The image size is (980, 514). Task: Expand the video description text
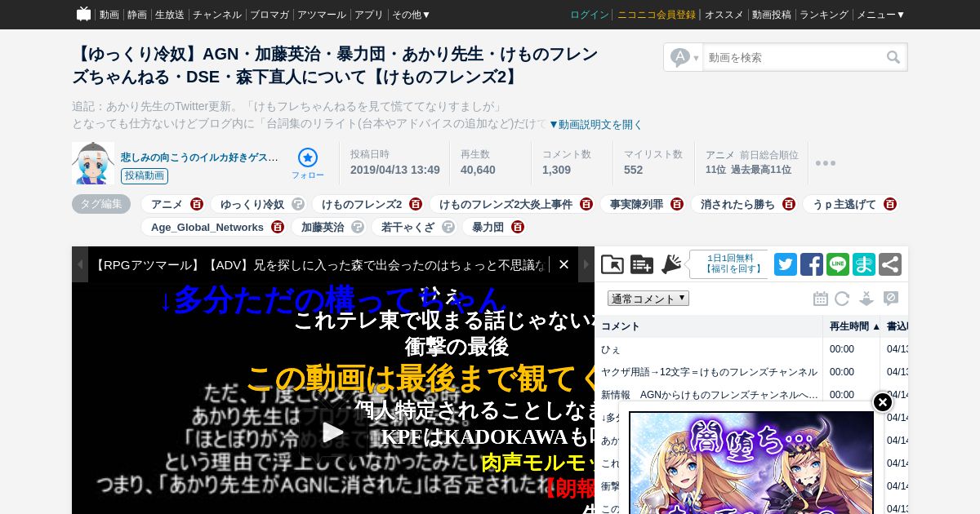pyautogui.click(x=595, y=124)
